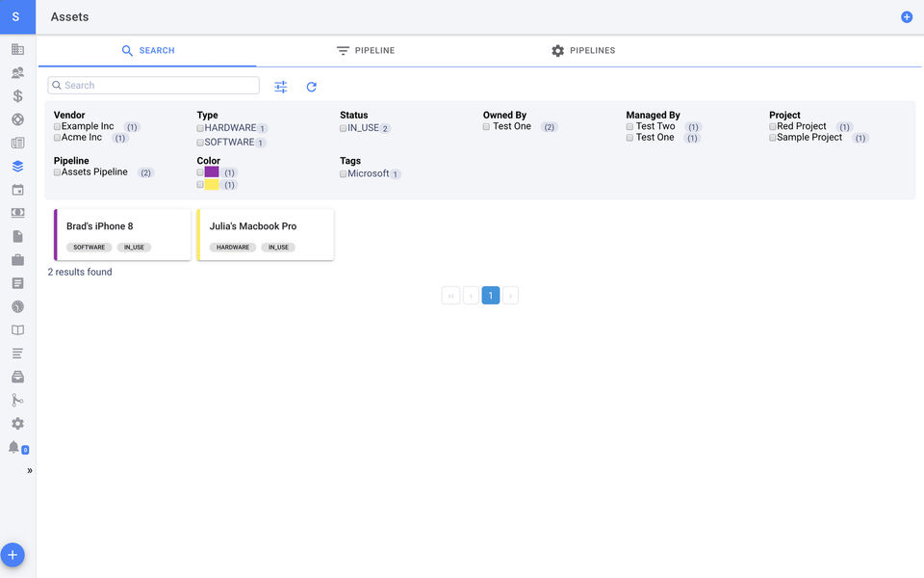924x578 pixels.
Task: Refresh the asset search results
Action: 312,87
